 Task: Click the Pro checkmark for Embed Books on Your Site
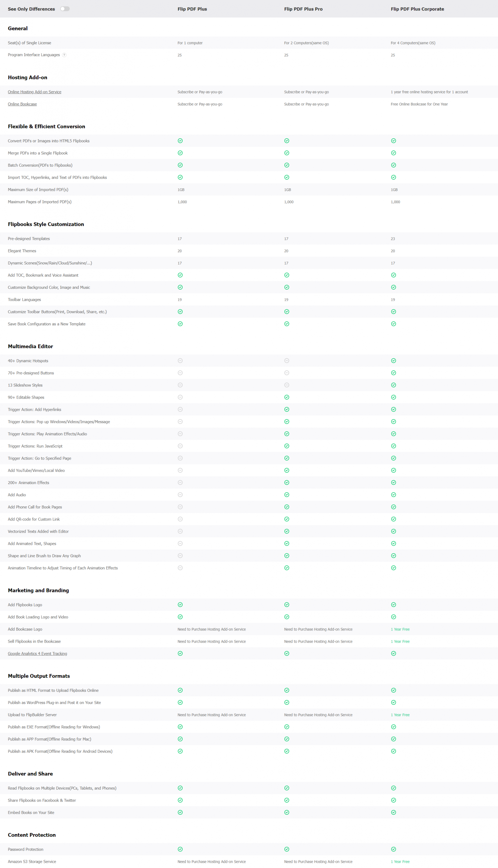coord(287,813)
